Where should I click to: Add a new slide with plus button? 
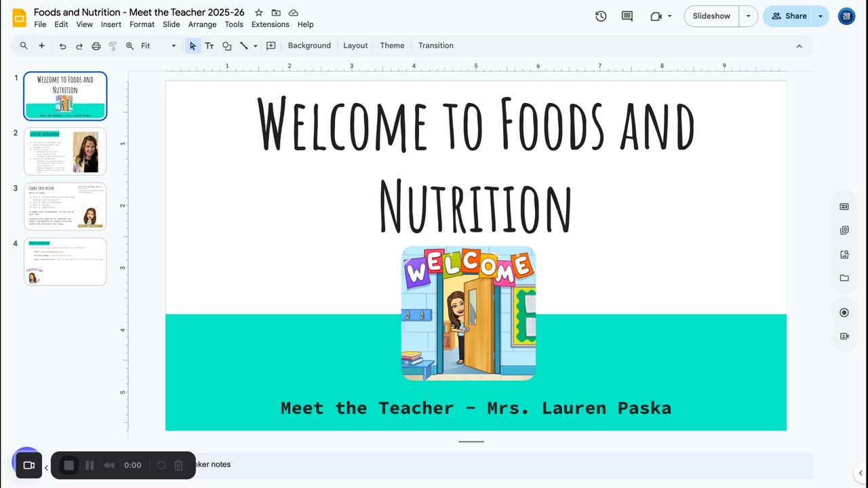(x=41, y=45)
